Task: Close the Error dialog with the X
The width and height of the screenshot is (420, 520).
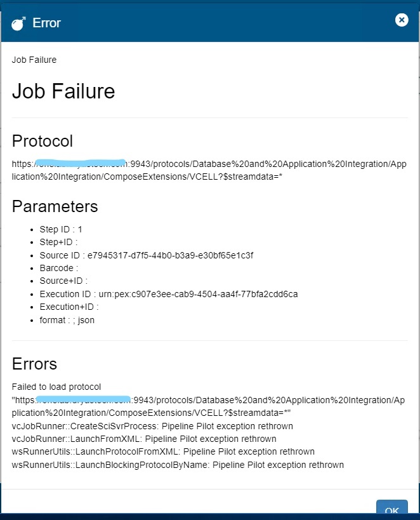Action: (x=402, y=20)
